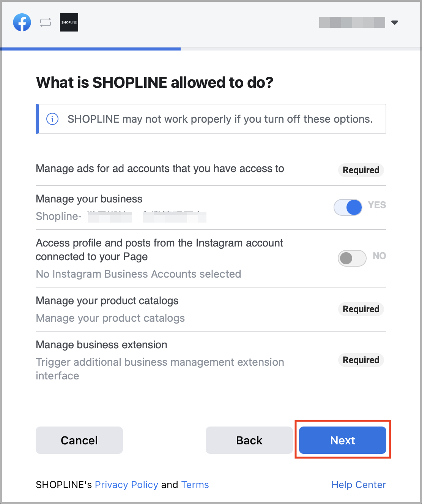
Task: Click the Required badge for business extension
Action: point(361,360)
